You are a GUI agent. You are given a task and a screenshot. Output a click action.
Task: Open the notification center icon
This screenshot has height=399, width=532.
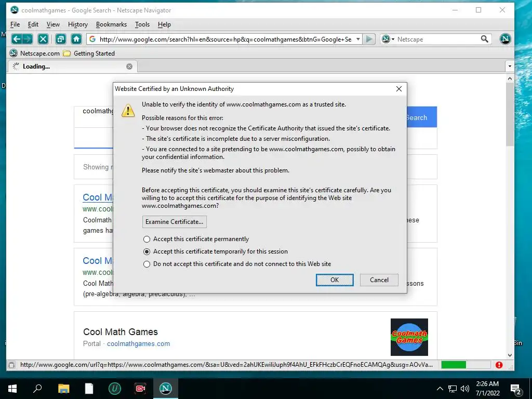click(516, 389)
